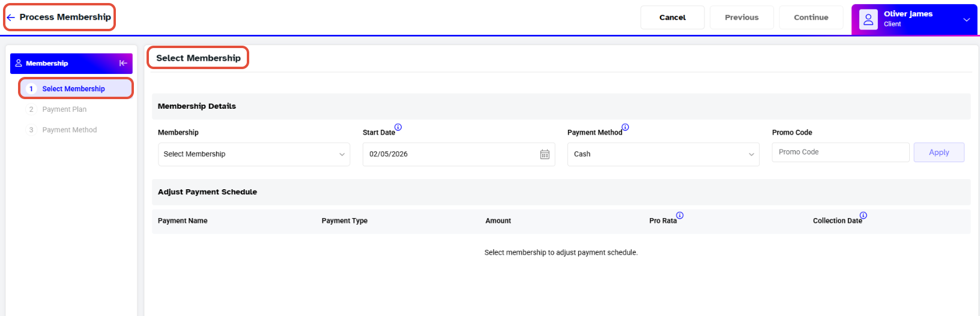Screen dimensions: 980x316
Task: Click the Promo Code field label
Action: 792,133
